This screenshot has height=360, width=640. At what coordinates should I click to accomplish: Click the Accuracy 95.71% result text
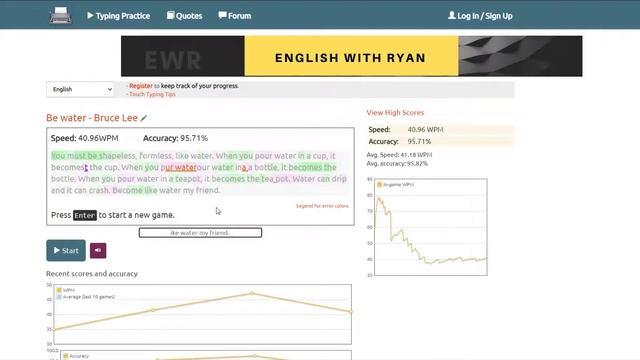coord(175,138)
